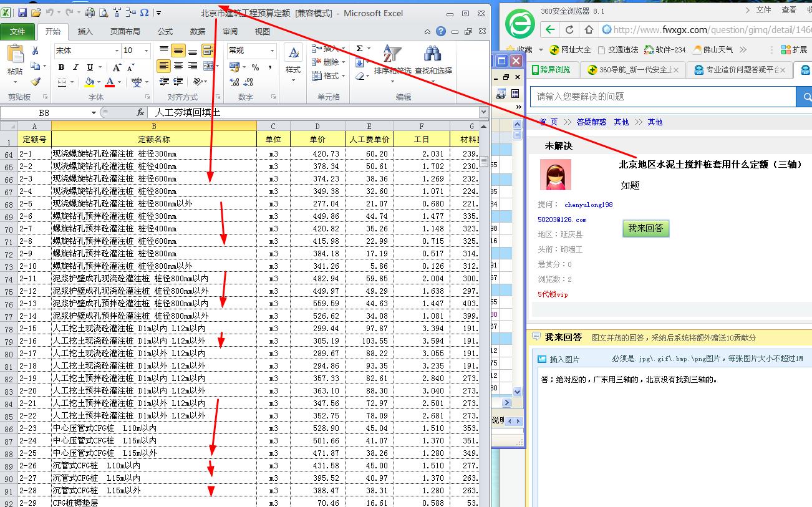Toggle center horizontal alignment
812x507 pixels.
pos(178,65)
